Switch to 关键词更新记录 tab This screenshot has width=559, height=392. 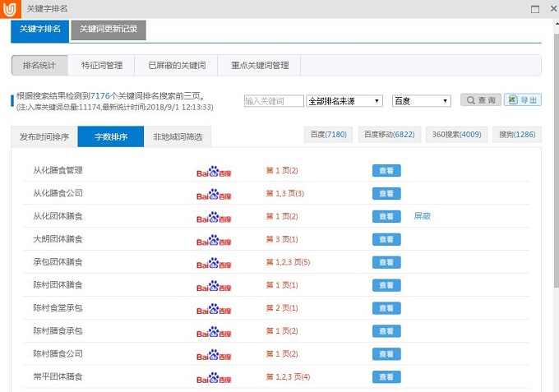point(109,30)
